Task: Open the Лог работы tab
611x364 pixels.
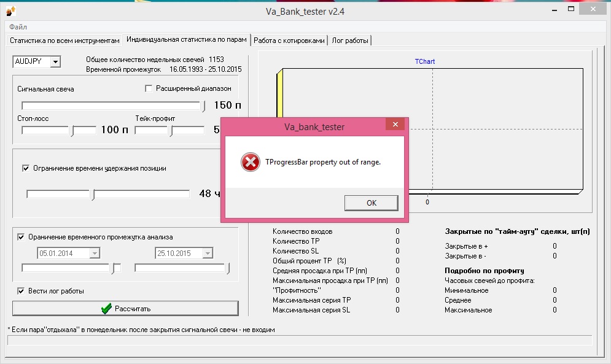Action: tap(350, 41)
